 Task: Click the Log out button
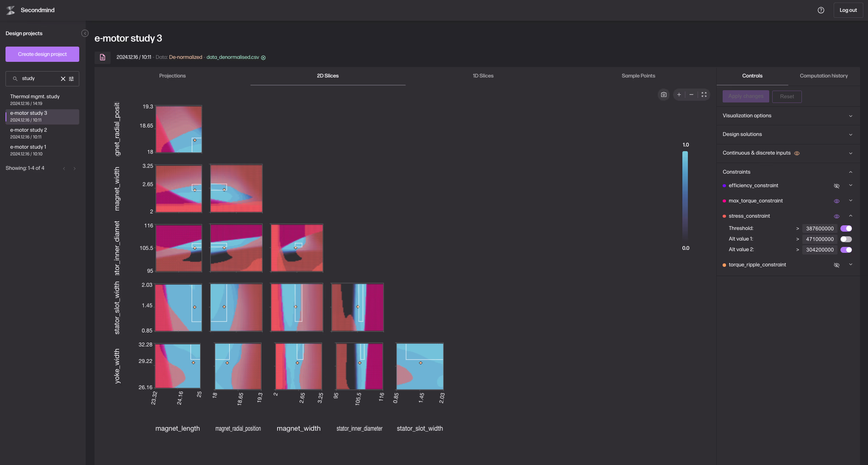pos(848,10)
